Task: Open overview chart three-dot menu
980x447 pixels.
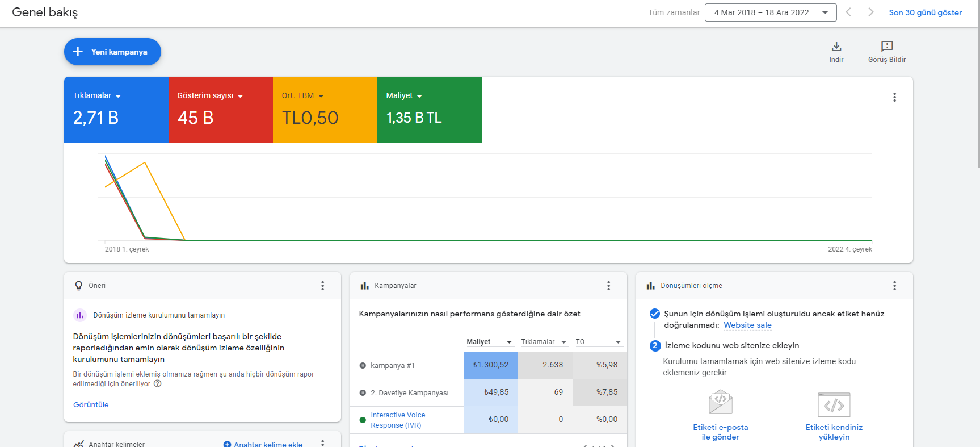Action: coord(894,97)
